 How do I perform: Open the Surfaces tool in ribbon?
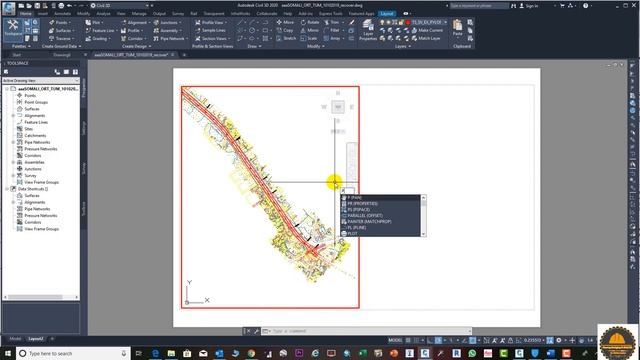[62, 31]
